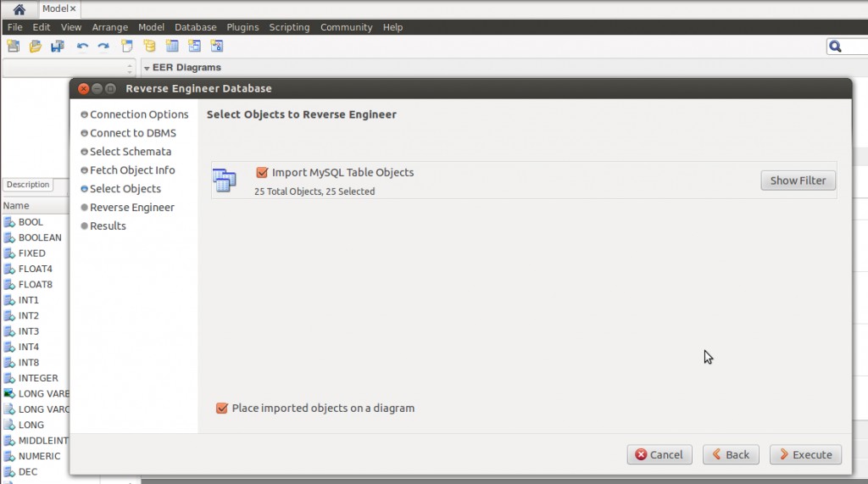Image resolution: width=868 pixels, height=484 pixels.
Task: Select INT3 in the type list
Action: (28, 331)
